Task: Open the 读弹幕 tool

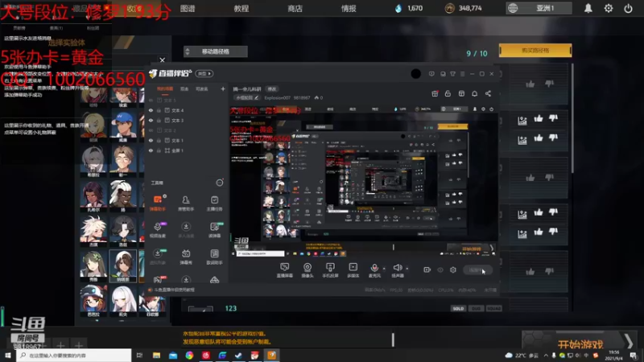Action: pyautogui.click(x=214, y=230)
